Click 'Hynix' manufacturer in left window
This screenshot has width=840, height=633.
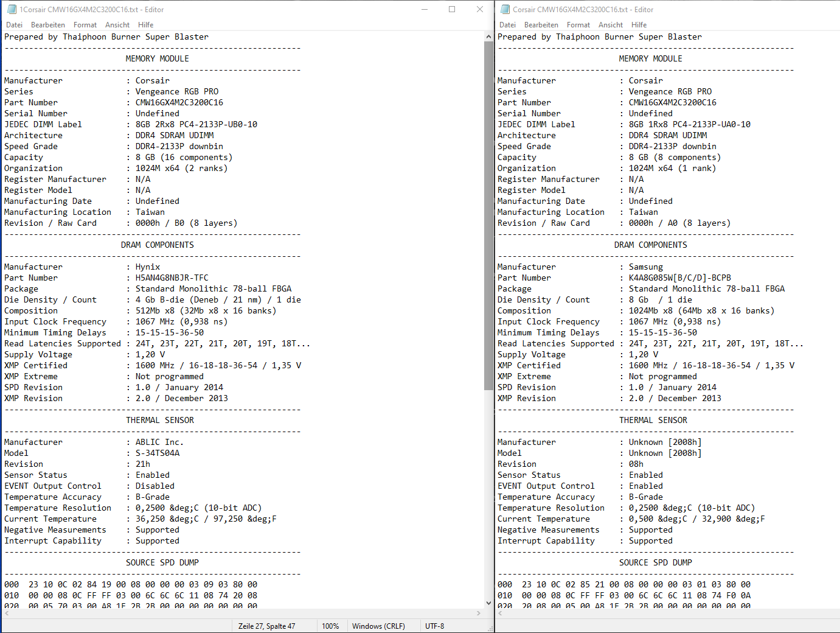coord(148,267)
